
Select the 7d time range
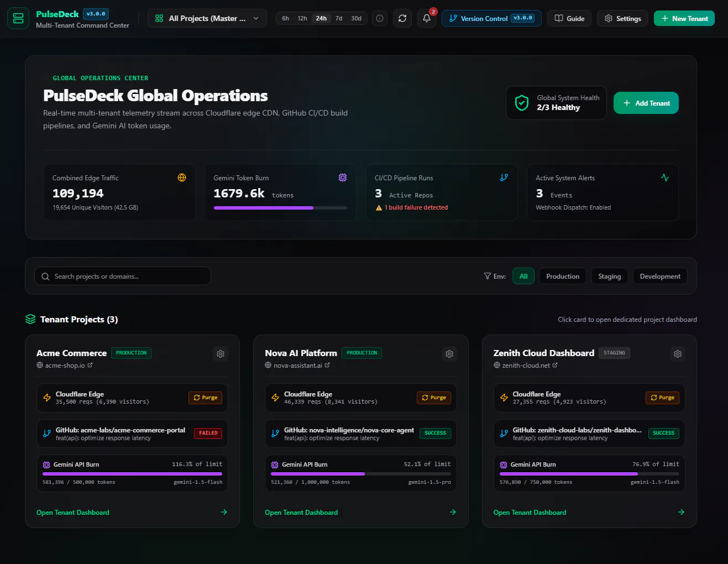pyautogui.click(x=339, y=18)
